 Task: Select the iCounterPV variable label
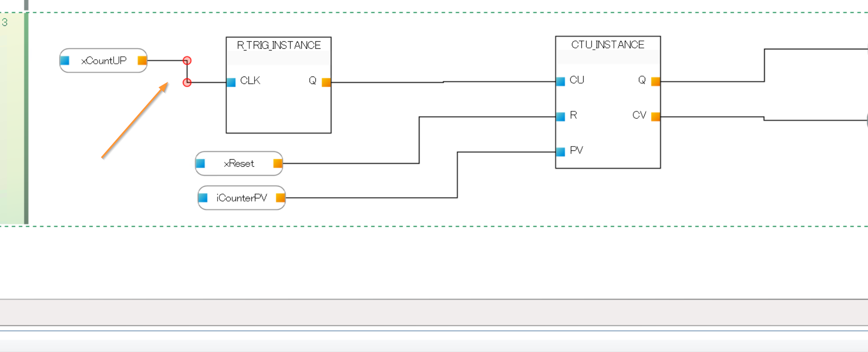pyautogui.click(x=241, y=198)
